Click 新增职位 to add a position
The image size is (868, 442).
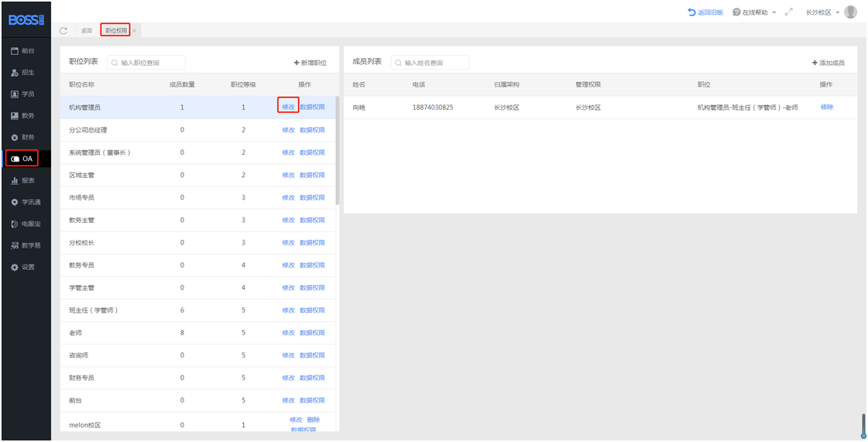[310, 63]
